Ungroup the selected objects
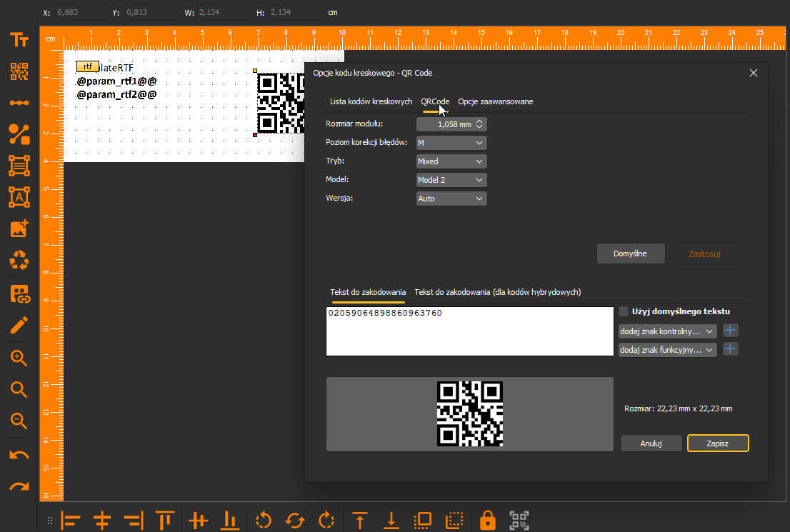The height and width of the screenshot is (532, 790). coord(454,521)
